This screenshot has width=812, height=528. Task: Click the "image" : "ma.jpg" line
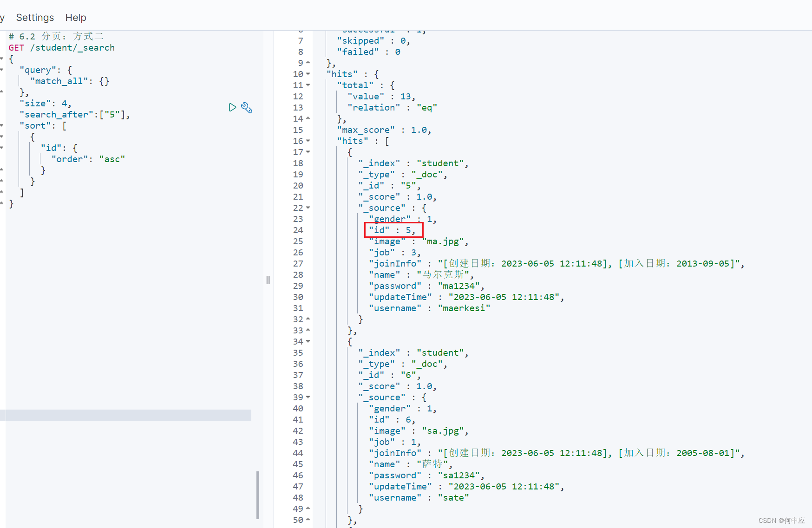419,241
